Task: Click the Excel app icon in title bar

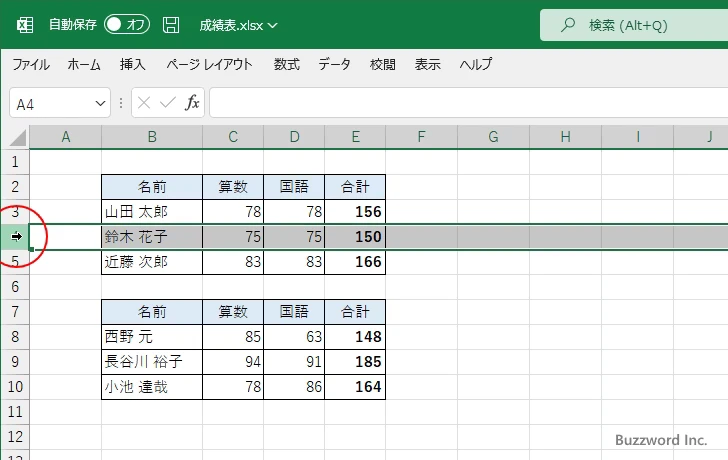Action: (25, 24)
